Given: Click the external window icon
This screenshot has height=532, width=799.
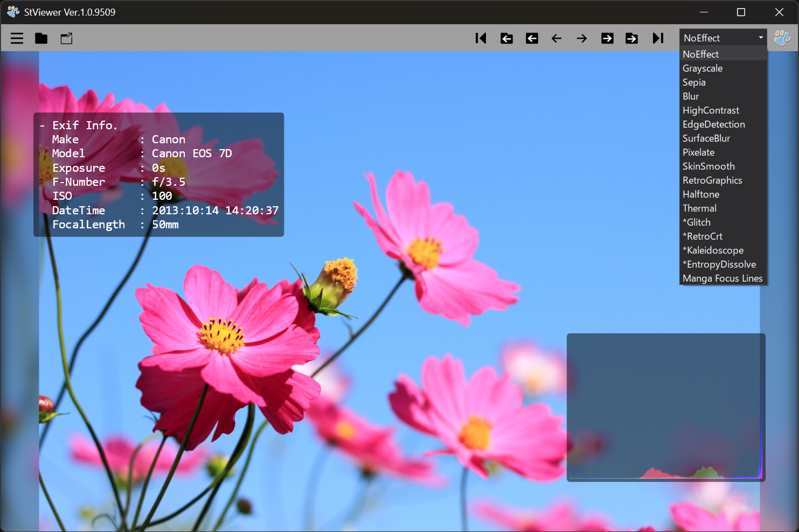Looking at the screenshot, I should (x=66, y=38).
